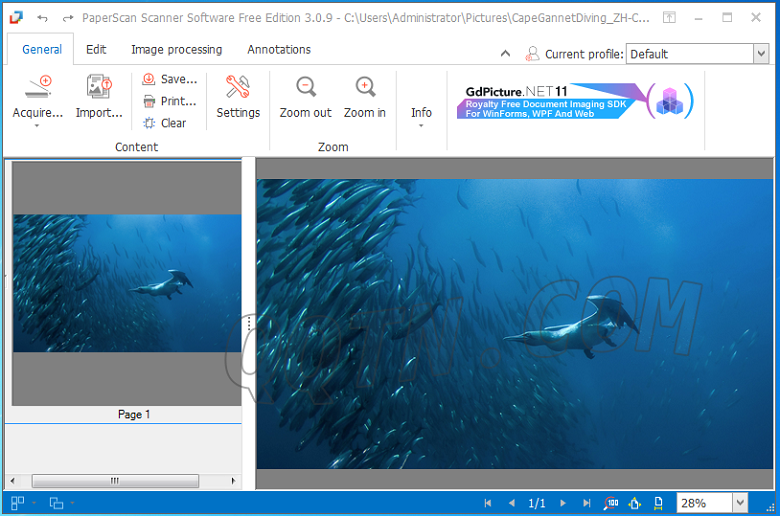Viewport: 780px width, 516px height.
Task: Open the 28% zoom level dropdown
Action: click(x=739, y=503)
